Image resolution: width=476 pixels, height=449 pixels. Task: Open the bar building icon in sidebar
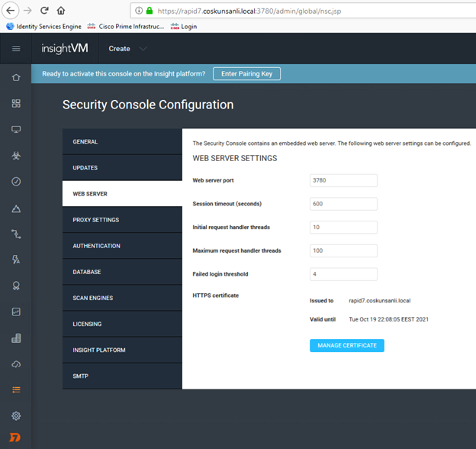click(16, 338)
